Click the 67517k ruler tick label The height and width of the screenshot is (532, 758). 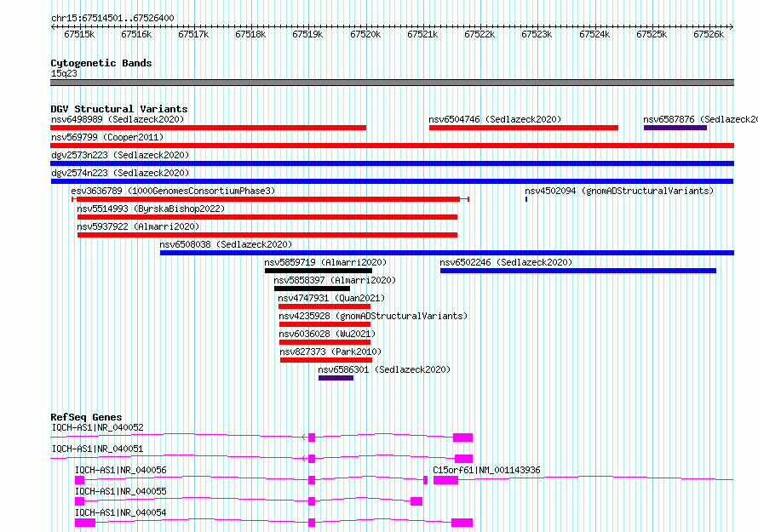click(x=193, y=34)
